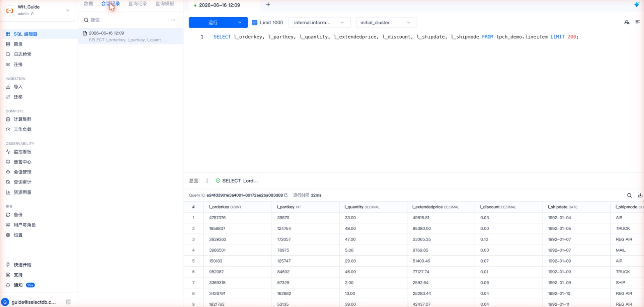Click the l_quantity column header

[373, 207]
